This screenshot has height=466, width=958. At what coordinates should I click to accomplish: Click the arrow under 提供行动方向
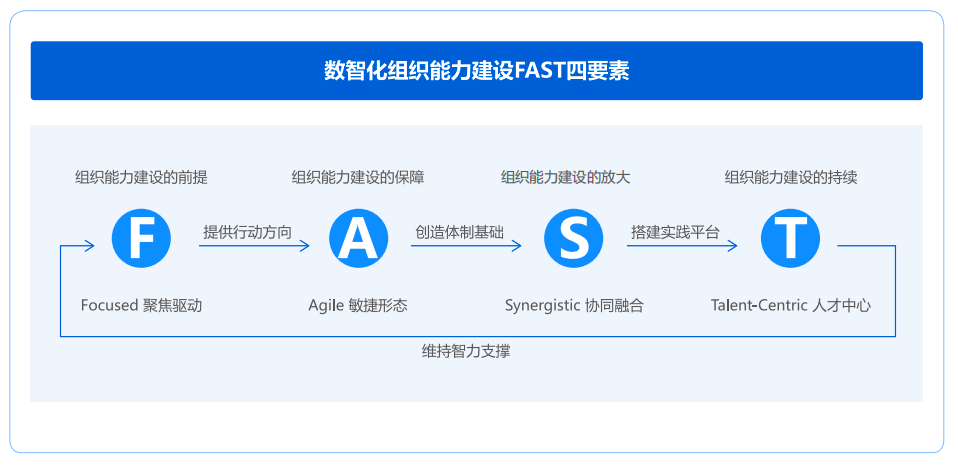[254, 245]
